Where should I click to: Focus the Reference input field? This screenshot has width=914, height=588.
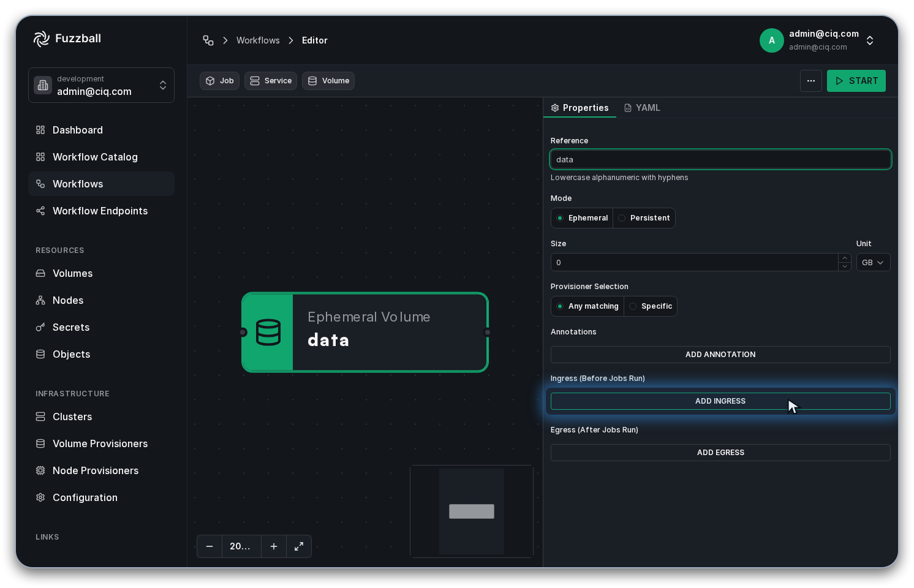(x=720, y=159)
